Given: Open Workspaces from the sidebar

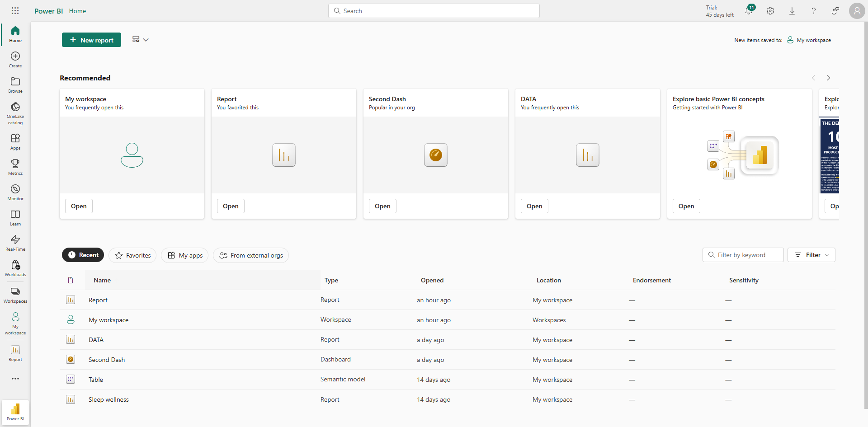Looking at the screenshot, I should (x=15, y=295).
